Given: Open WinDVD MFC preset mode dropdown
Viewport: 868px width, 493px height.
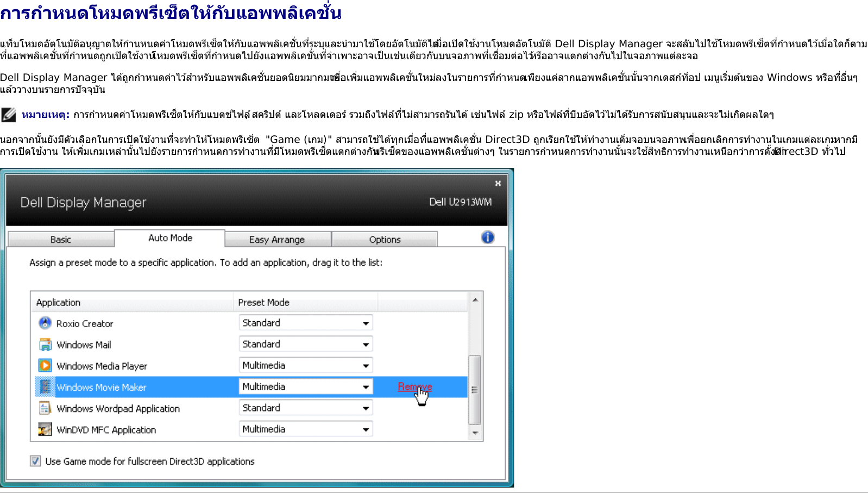Looking at the screenshot, I should pos(306,429).
